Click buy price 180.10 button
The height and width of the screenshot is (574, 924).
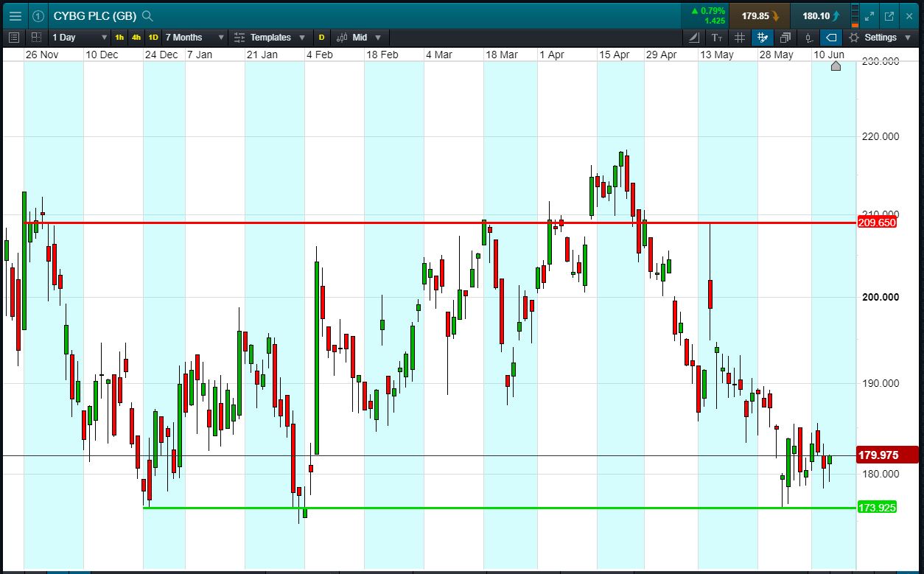(x=819, y=15)
